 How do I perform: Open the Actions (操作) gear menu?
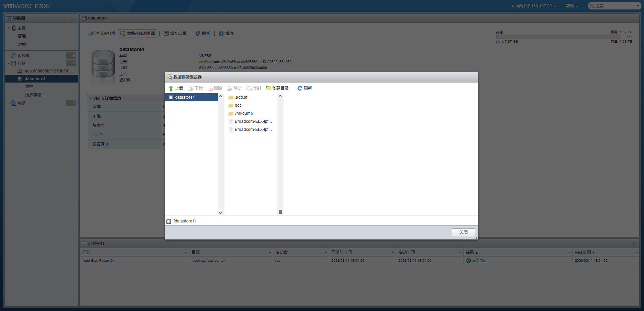(x=221, y=34)
